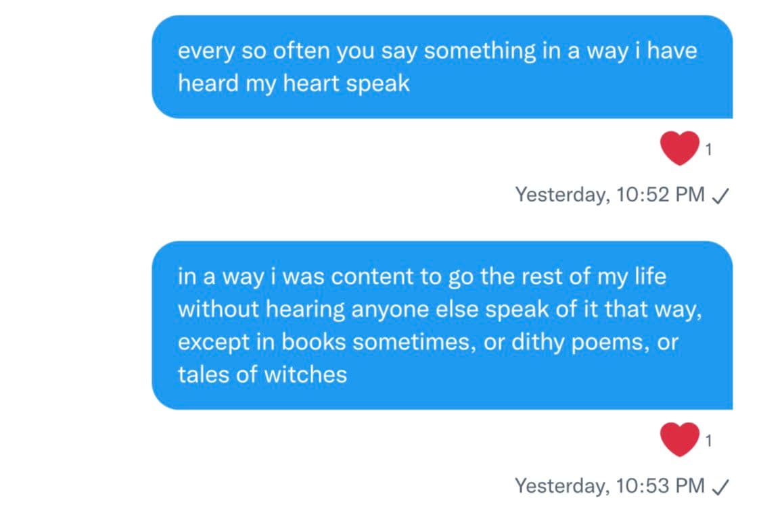
Task: Open reaction count 1 under the first message
Action: click(708, 150)
